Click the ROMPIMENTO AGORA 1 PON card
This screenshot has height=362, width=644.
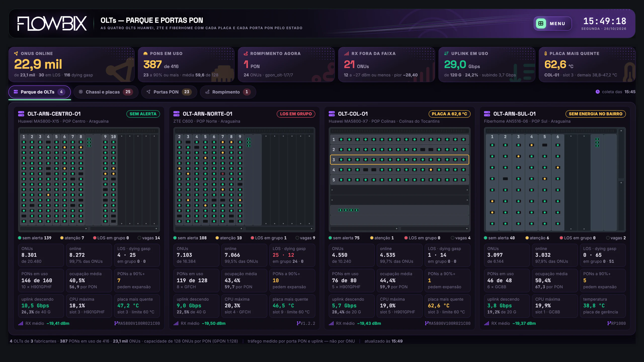pos(286,65)
